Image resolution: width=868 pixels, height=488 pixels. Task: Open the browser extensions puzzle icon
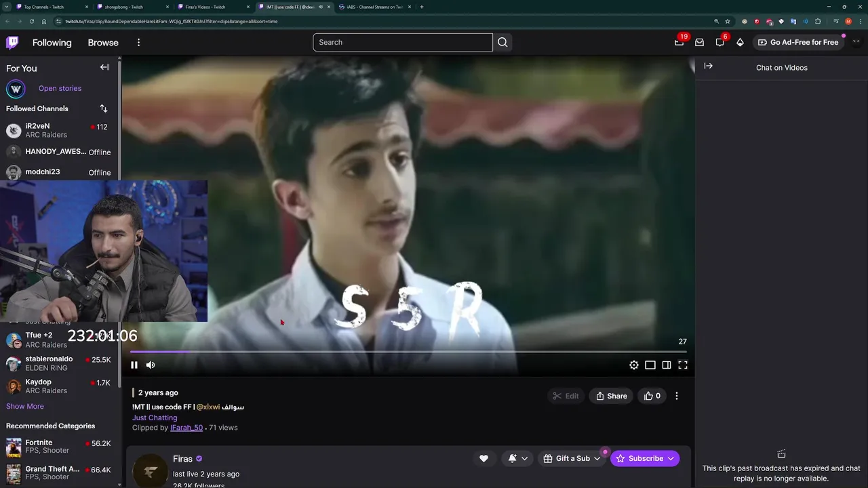click(x=818, y=21)
